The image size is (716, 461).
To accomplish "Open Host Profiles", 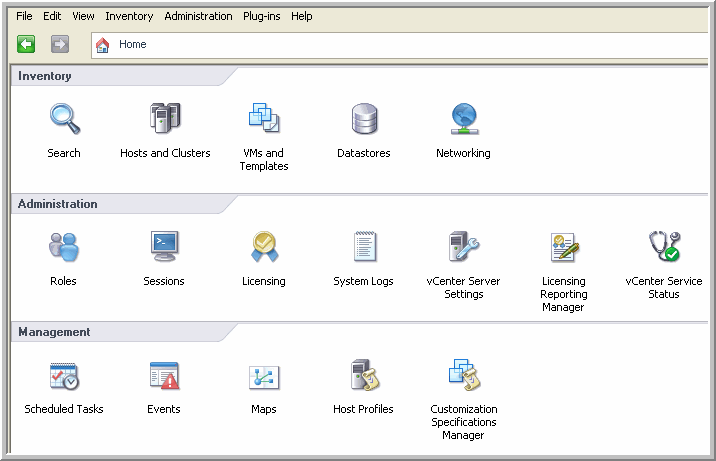I will click(364, 376).
